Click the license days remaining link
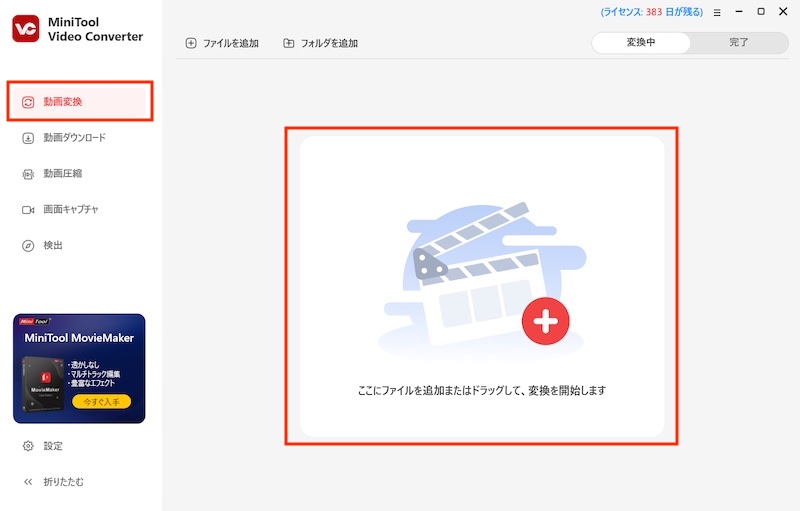This screenshot has height=511, width=800. point(652,12)
